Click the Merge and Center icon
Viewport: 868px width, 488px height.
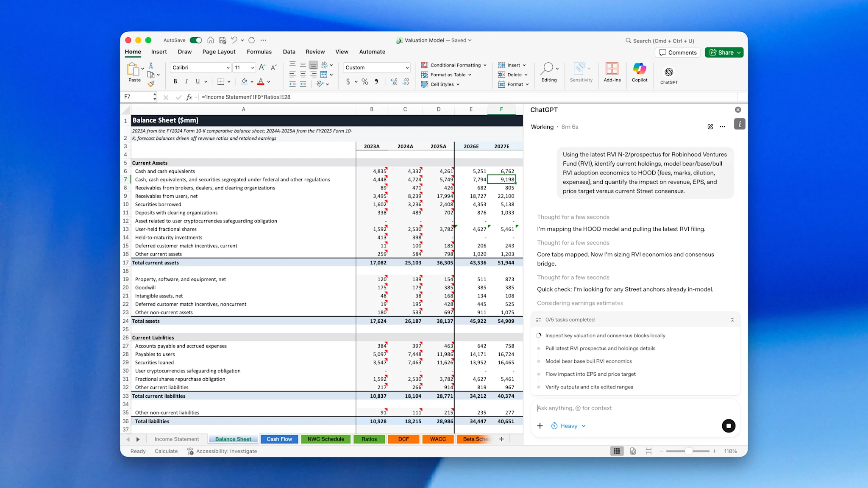point(324,75)
